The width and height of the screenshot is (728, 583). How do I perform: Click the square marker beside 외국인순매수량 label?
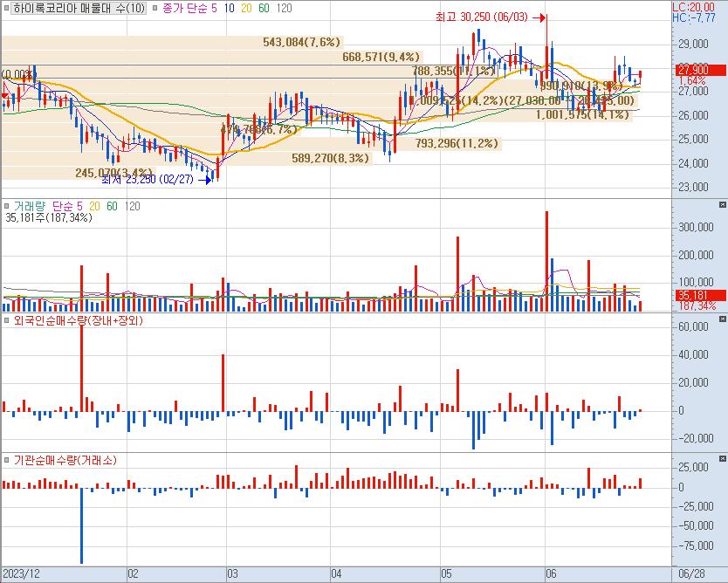point(6,320)
